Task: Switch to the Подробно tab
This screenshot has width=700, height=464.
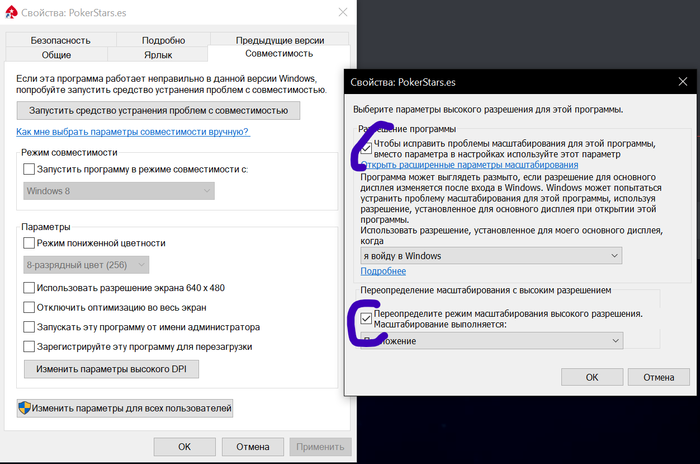Action: (x=163, y=40)
